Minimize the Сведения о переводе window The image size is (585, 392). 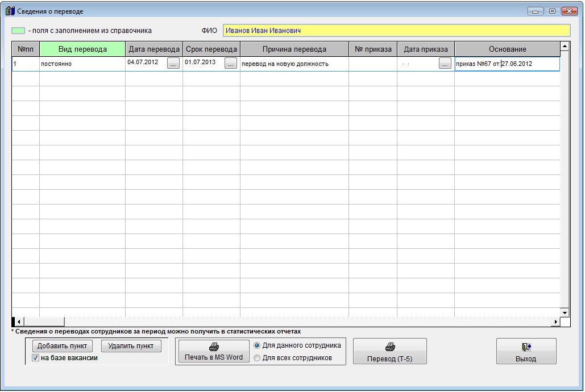536,11
